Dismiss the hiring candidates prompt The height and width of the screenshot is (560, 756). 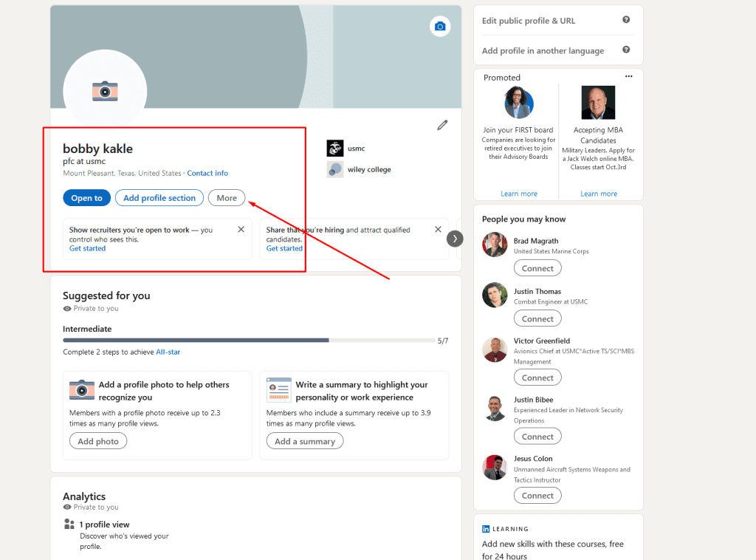pyautogui.click(x=438, y=229)
